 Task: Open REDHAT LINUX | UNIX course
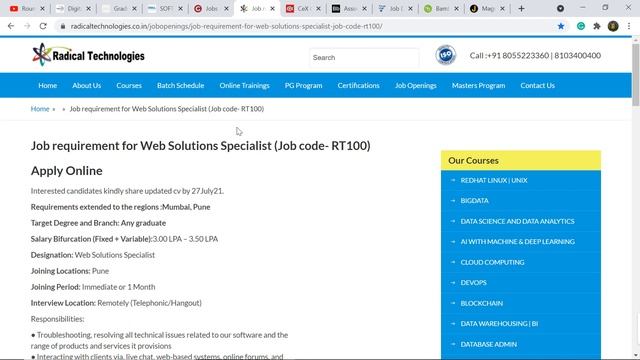coord(494,180)
